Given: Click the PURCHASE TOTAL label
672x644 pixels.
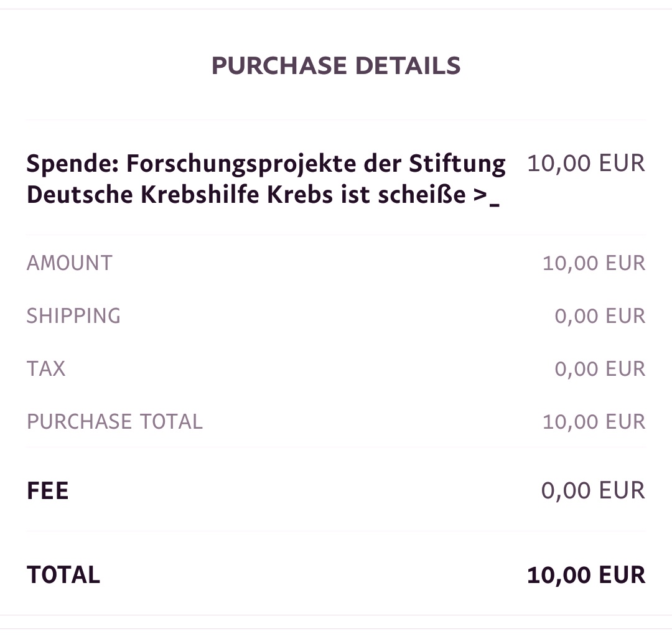Looking at the screenshot, I should pos(114,422).
